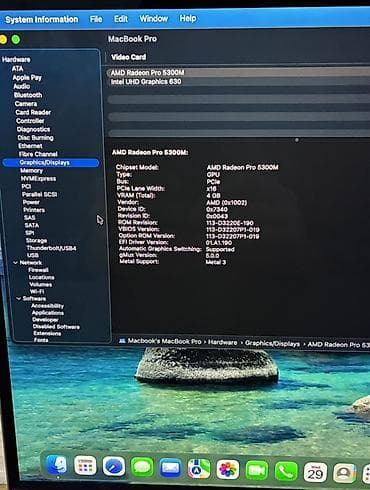Image resolution: width=370 pixels, height=490 pixels.
Task: Select PCI in the sidebar
Action: pos(26,186)
